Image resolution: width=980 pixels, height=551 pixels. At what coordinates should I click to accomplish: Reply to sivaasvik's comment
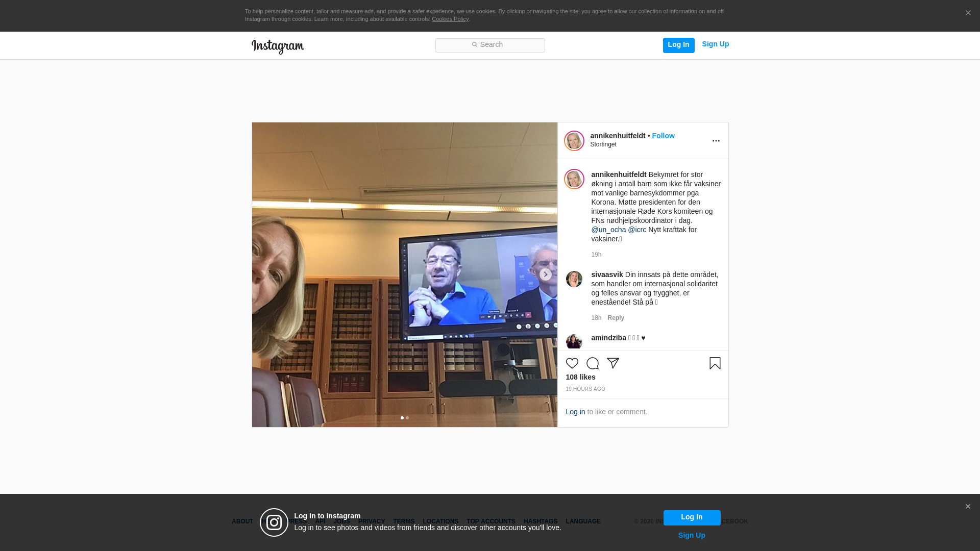point(616,318)
